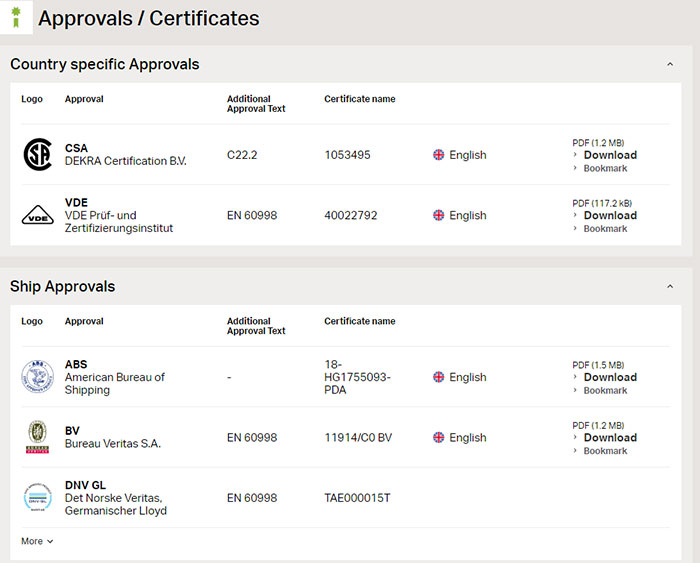Bookmark the Bureau Veritas certificate
This screenshot has height=563, width=700.
[605, 451]
